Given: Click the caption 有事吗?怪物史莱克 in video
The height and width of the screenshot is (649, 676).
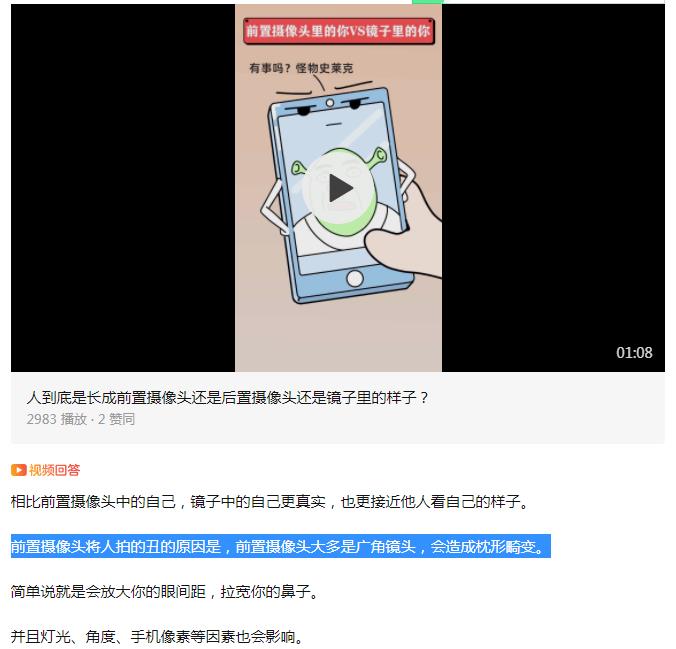Looking at the screenshot, I should [x=301, y=68].
